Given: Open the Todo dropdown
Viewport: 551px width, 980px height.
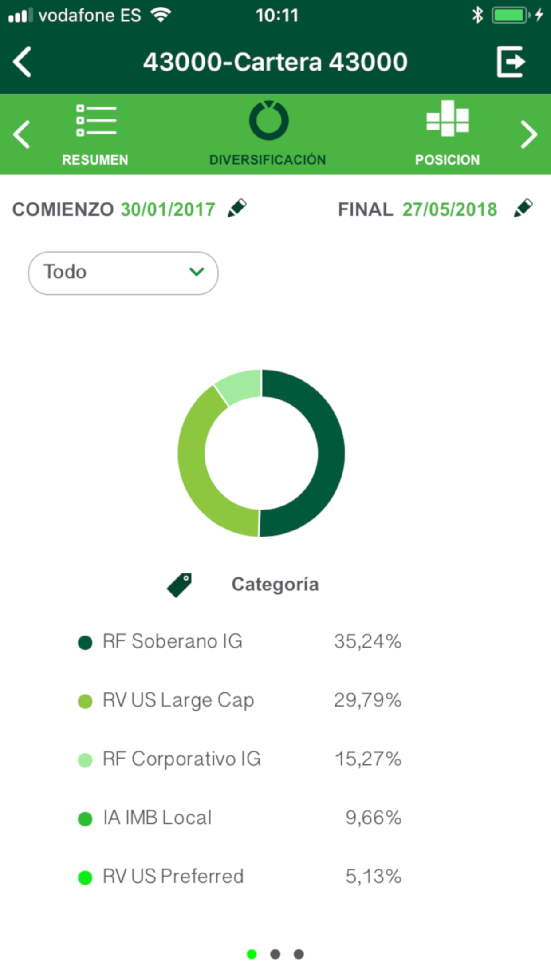Looking at the screenshot, I should click(x=123, y=273).
